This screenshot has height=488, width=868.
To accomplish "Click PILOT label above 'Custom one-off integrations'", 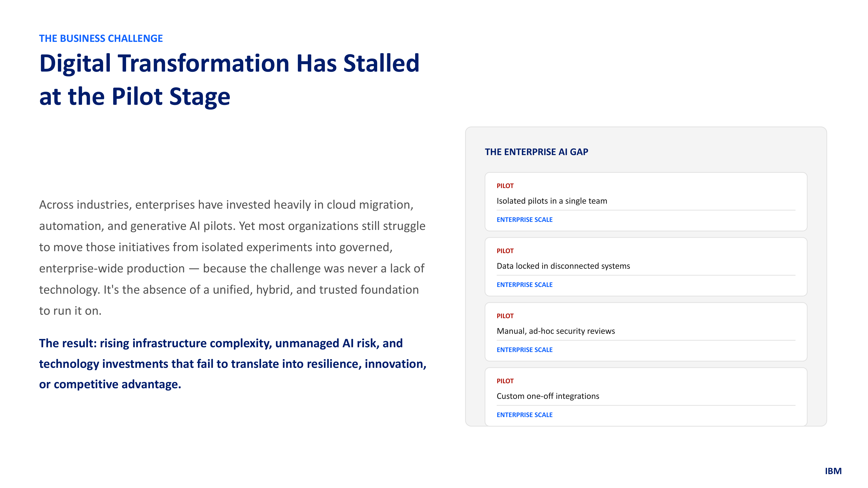I will [x=505, y=381].
